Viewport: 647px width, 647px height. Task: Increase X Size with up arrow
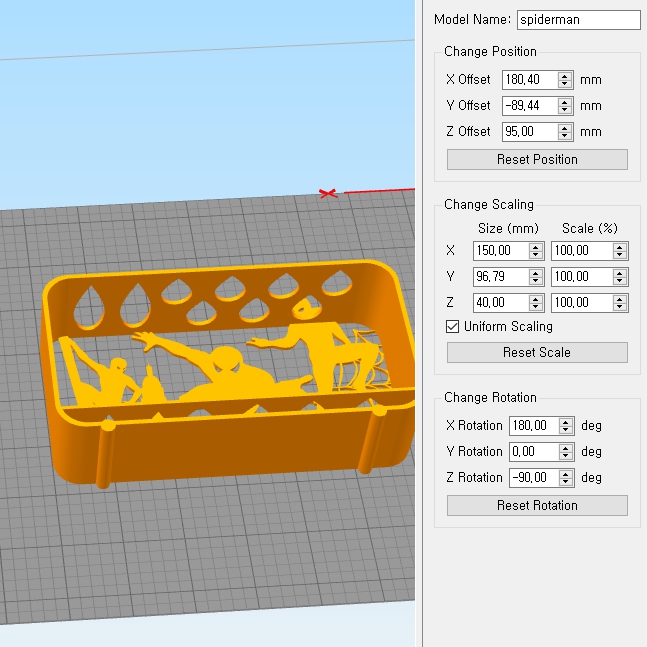[536, 247]
